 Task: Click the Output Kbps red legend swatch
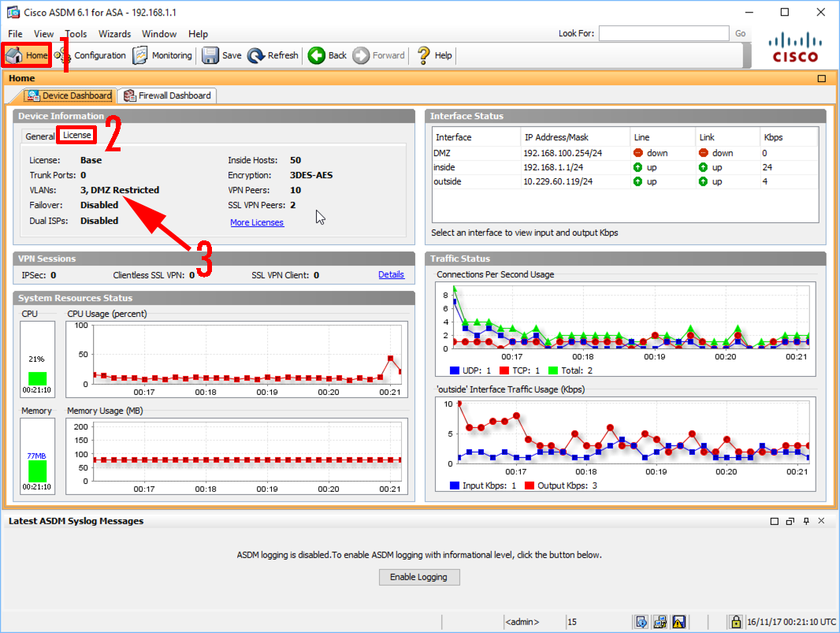[x=530, y=486]
